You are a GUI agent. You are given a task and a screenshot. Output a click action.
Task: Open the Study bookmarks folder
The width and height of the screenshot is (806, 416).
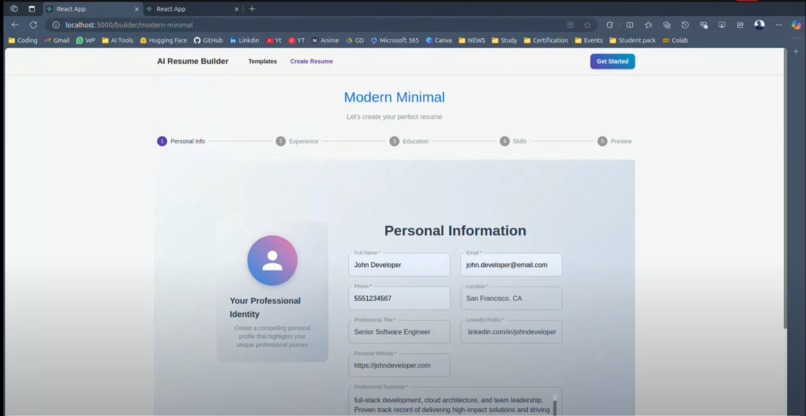(504, 40)
